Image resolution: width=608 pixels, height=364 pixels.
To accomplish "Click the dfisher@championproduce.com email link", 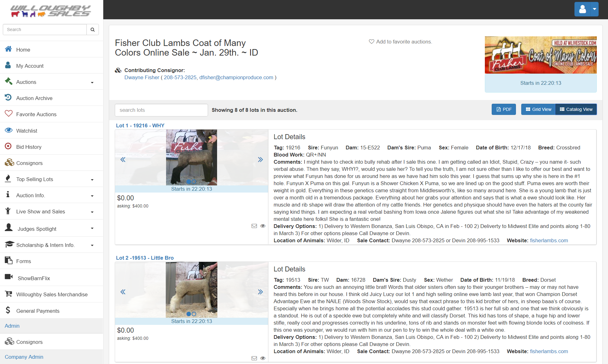I will click(236, 77).
